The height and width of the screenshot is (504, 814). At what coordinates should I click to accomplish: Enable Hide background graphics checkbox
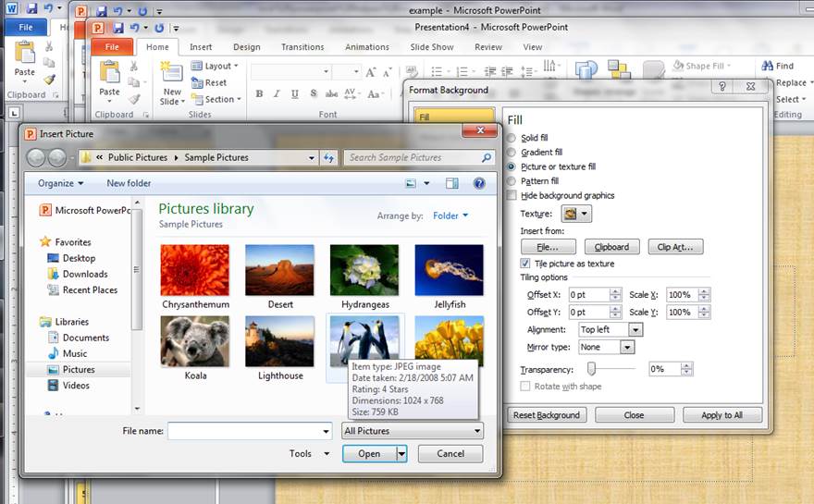click(512, 196)
